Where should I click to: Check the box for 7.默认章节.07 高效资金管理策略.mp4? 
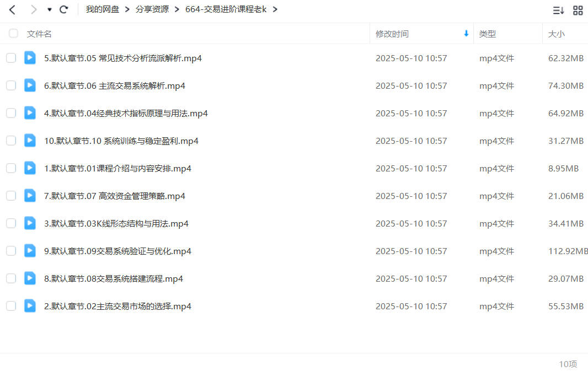tap(11, 196)
